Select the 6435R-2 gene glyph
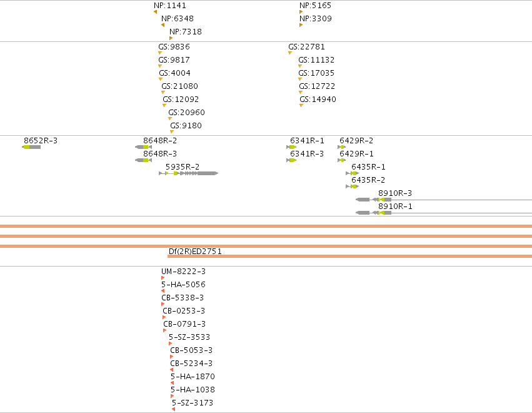The image size is (532, 413). click(352, 186)
